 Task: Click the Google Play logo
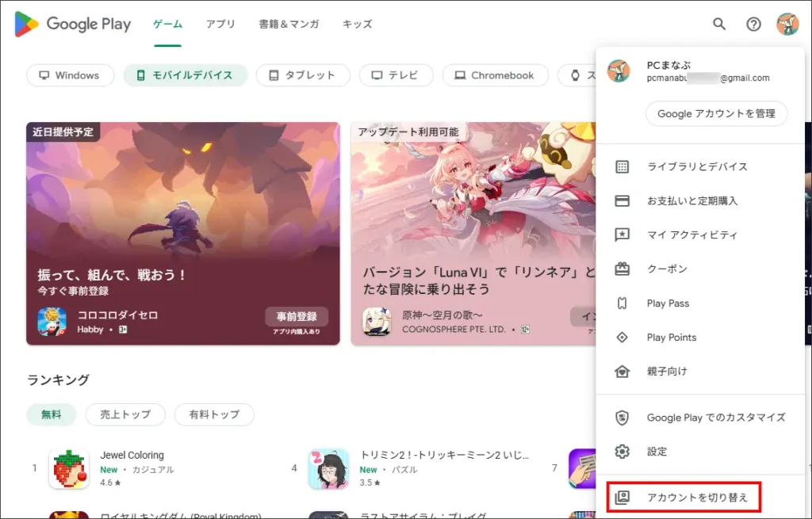(x=73, y=25)
